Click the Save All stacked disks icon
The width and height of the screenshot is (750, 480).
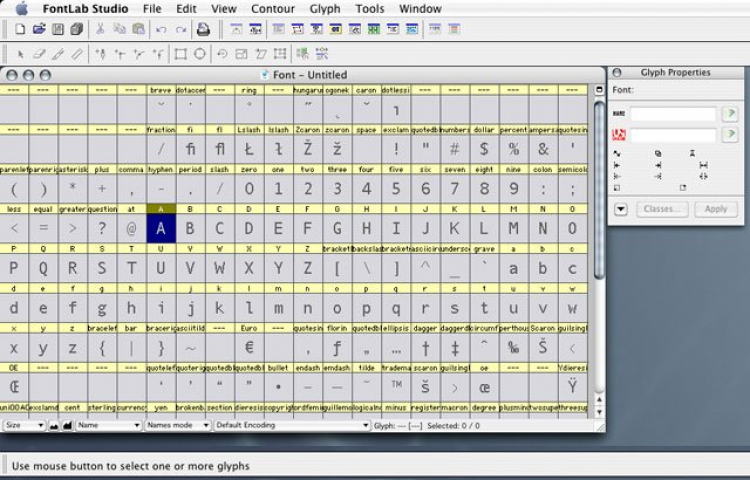(x=77, y=29)
